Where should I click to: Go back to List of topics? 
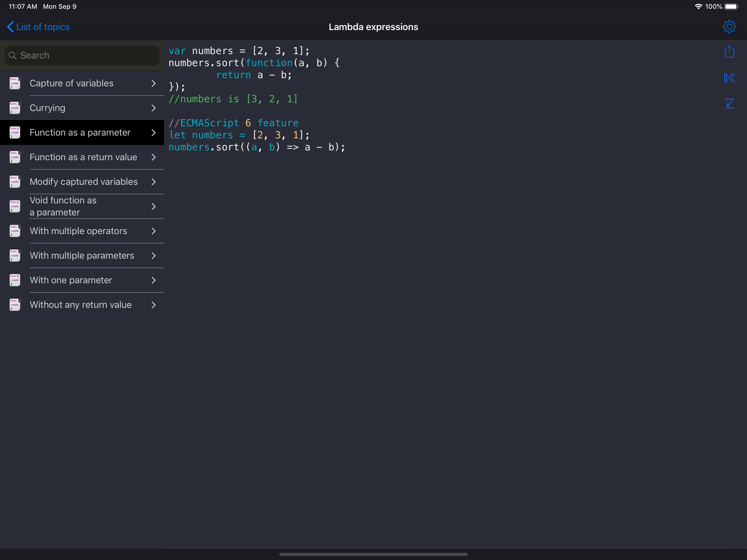click(x=39, y=27)
